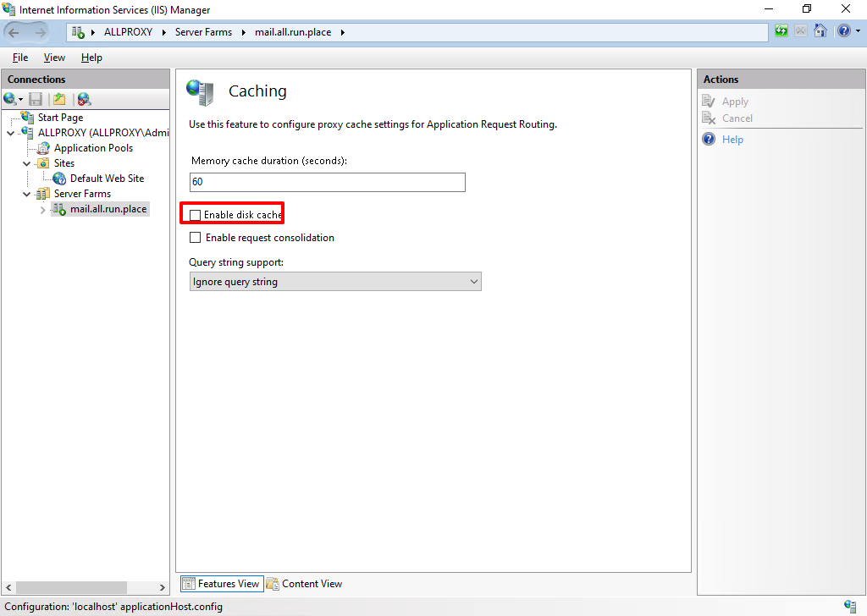Image resolution: width=867 pixels, height=616 pixels.
Task: Click the Save Current Connections disk icon
Action: pos(36,99)
